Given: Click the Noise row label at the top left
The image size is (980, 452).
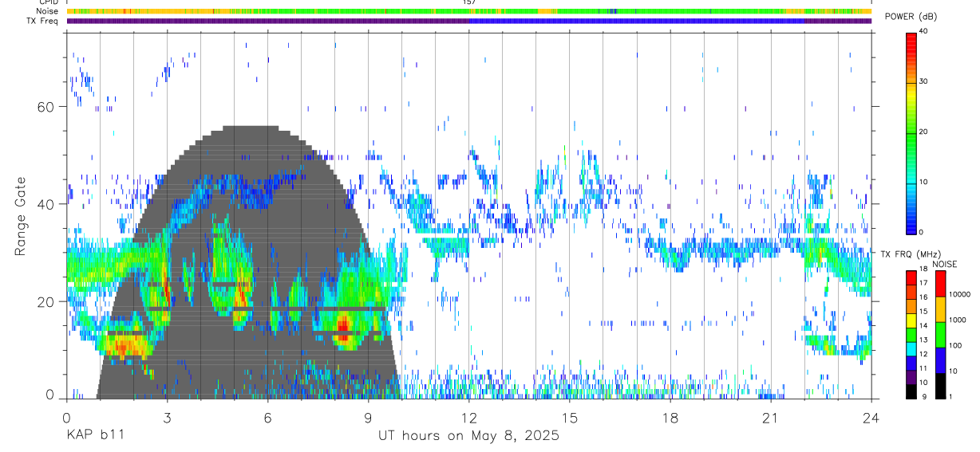Looking at the screenshot, I should pyautogui.click(x=47, y=11).
